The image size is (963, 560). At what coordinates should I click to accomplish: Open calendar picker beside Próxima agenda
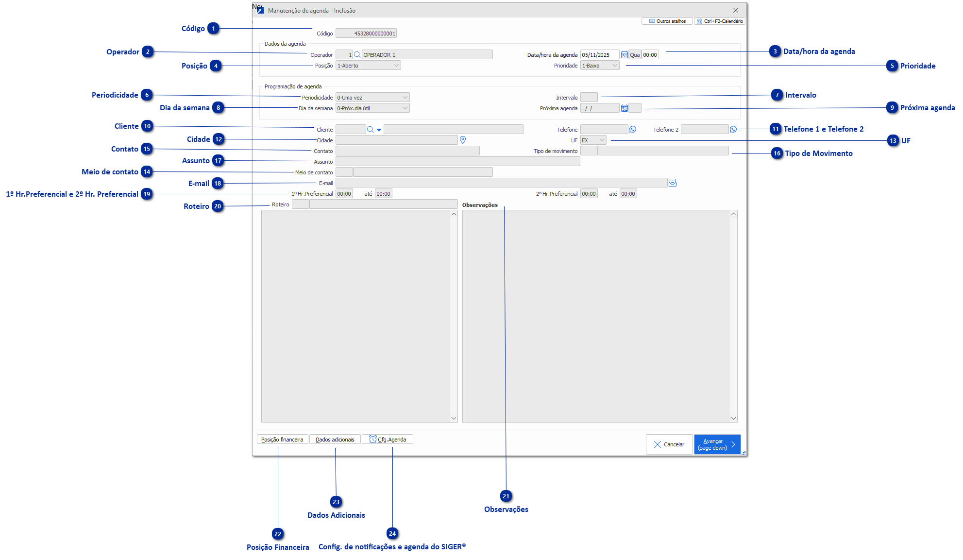point(624,108)
